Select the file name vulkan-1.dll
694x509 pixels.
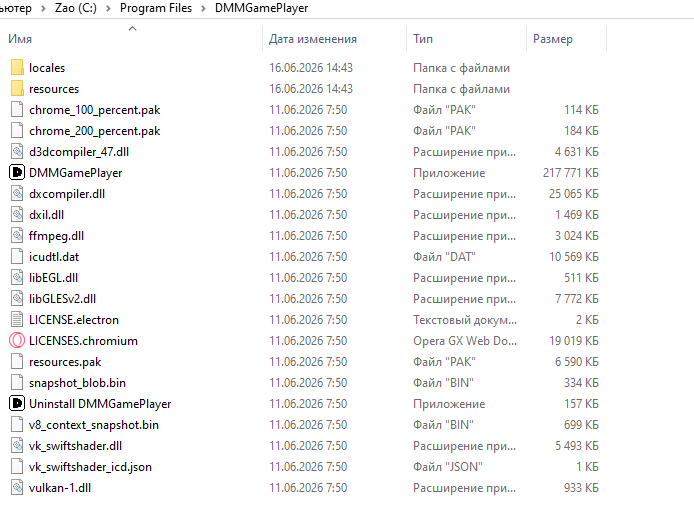coord(60,488)
